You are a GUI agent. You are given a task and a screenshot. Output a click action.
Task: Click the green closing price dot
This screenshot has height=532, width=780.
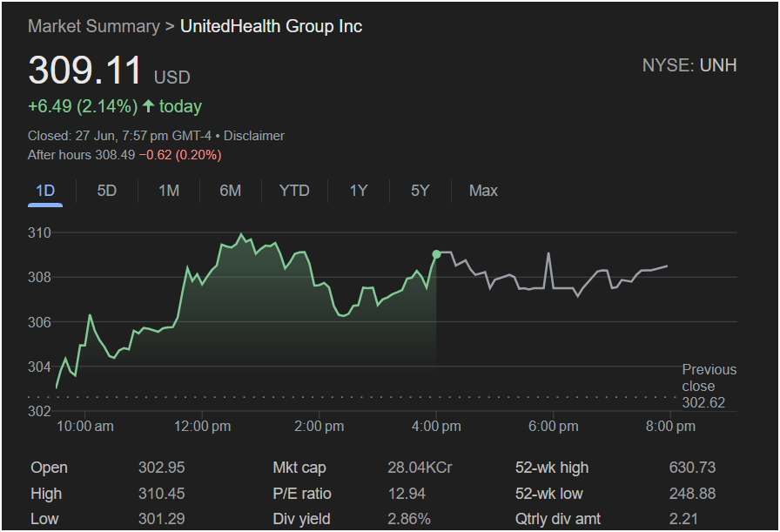pos(436,254)
